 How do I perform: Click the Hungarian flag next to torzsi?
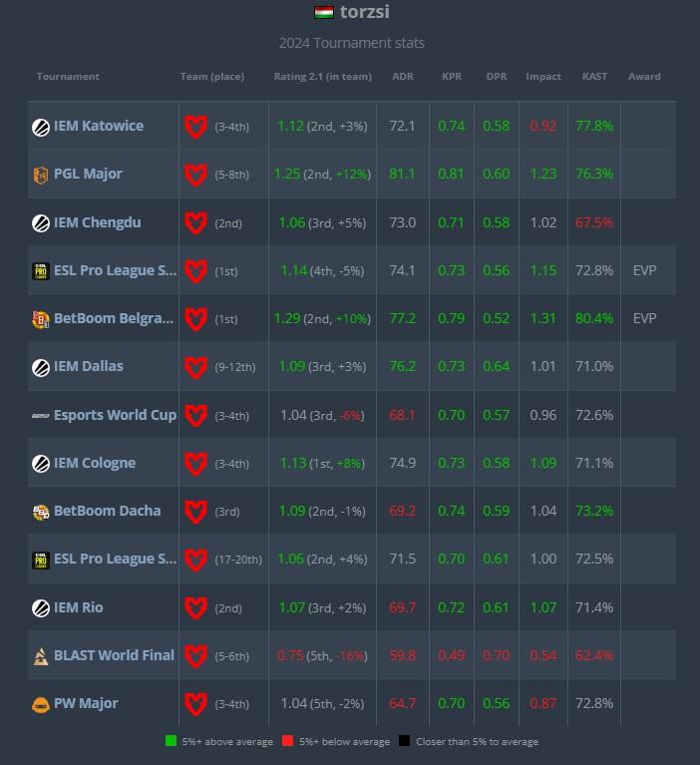pos(324,13)
